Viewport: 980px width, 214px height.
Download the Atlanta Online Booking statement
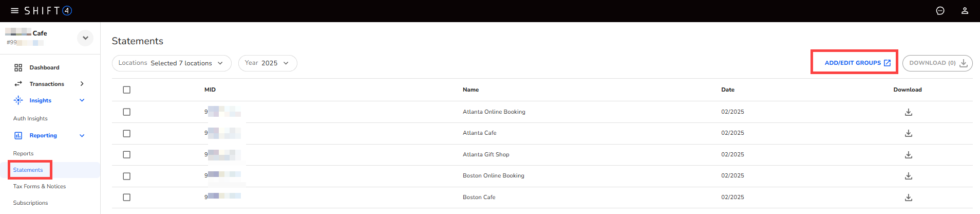(x=908, y=112)
